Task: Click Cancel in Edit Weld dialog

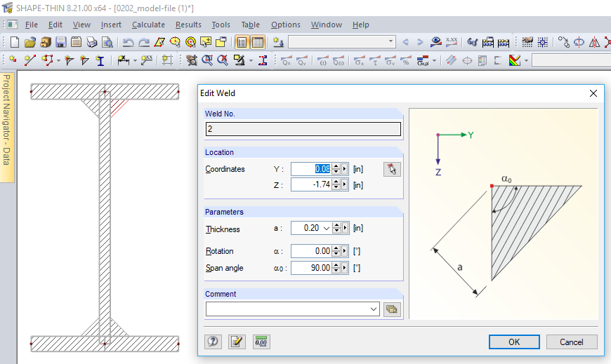Action: (x=571, y=342)
